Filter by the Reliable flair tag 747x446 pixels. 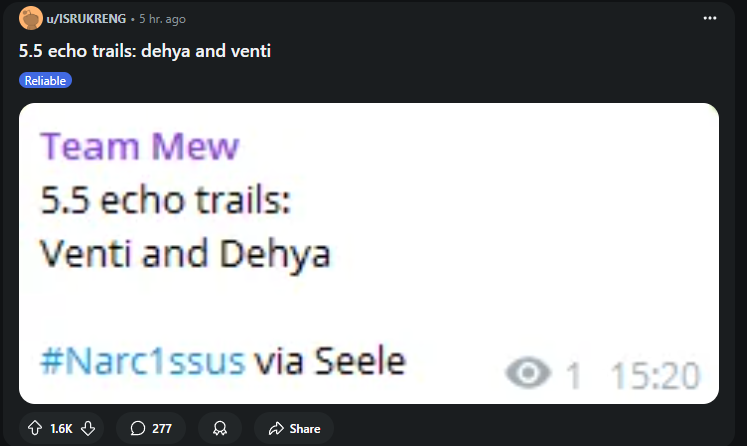tap(46, 80)
